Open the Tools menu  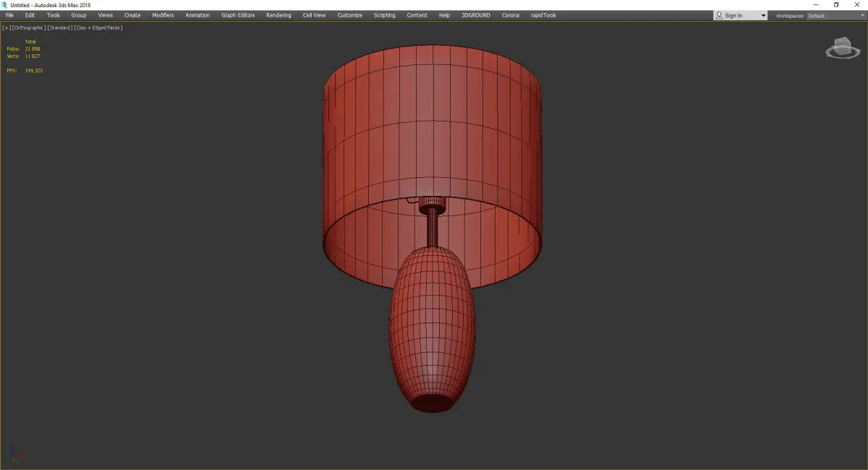point(54,15)
